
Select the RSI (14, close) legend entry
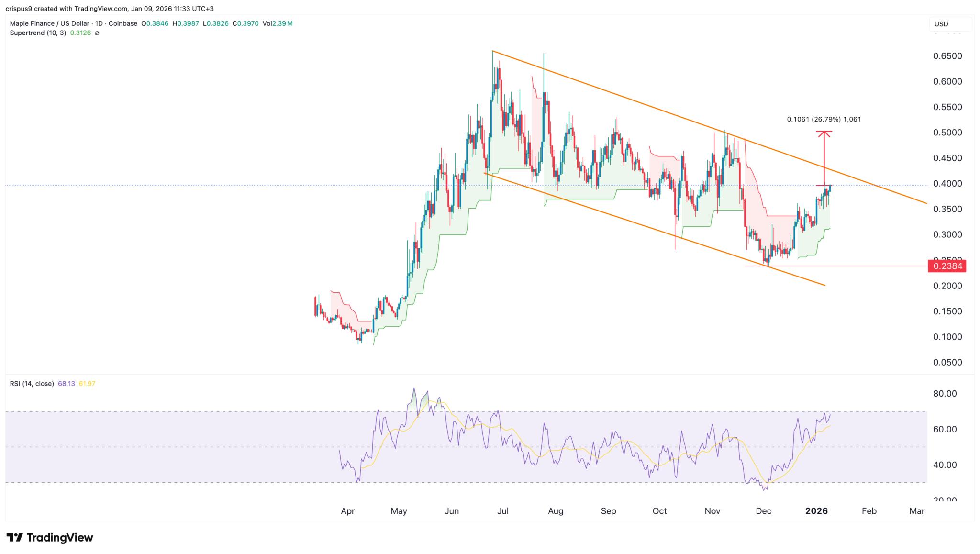pyautogui.click(x=32, y=384)
